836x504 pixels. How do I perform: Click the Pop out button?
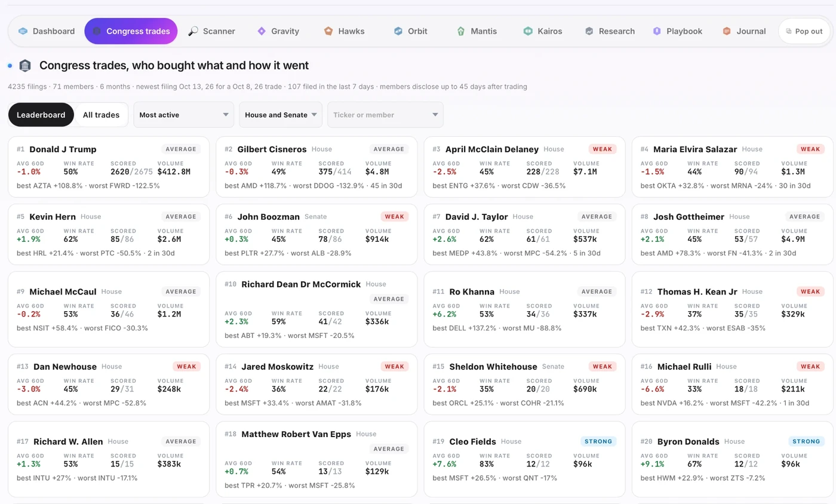(x=804, y=31)
